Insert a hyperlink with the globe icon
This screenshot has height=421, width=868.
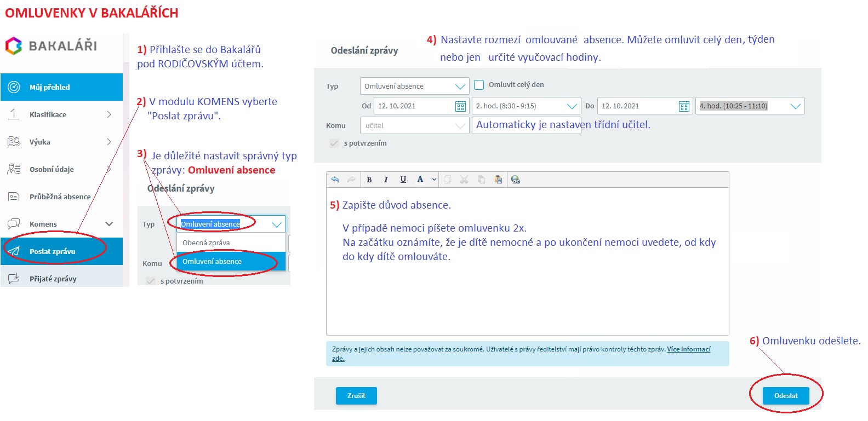coord(515,180)
